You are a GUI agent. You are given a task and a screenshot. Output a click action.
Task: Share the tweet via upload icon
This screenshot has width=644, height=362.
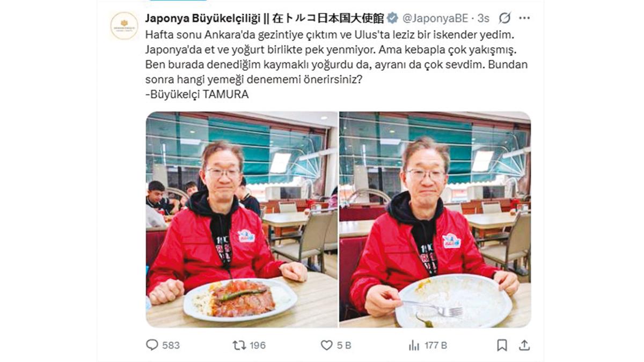[x=524, y=345]
